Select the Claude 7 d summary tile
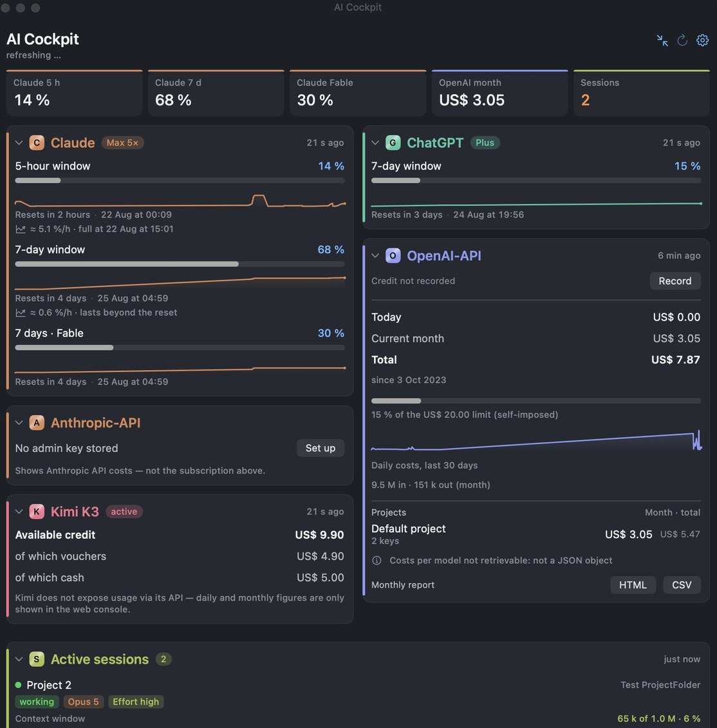 pyautogui.click(x=216, y=93)
